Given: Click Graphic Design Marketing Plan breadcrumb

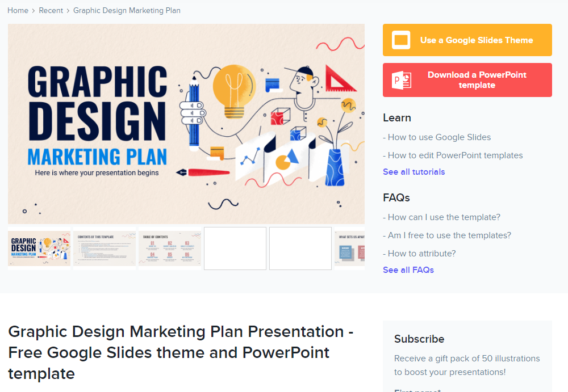Looking at the screenshot, I should click(127, 11).
